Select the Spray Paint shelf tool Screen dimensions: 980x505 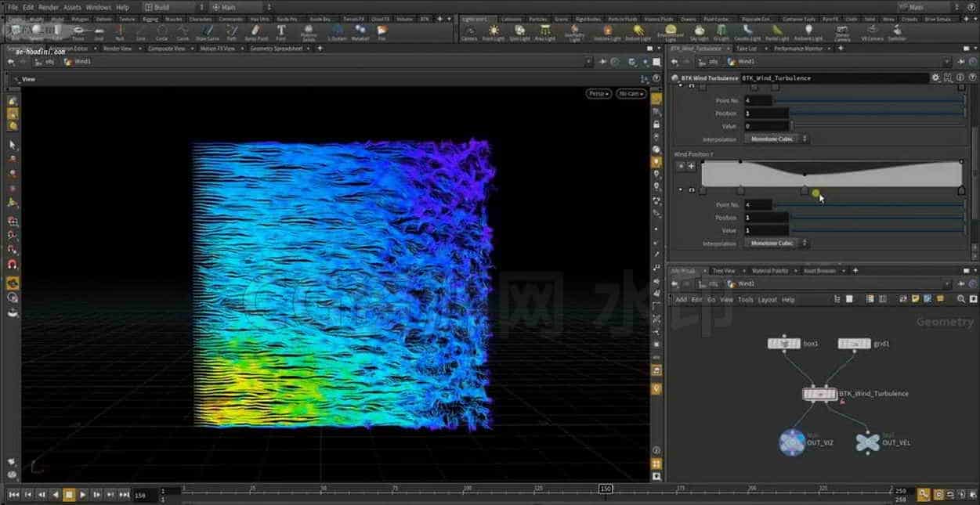coord(256,32)
